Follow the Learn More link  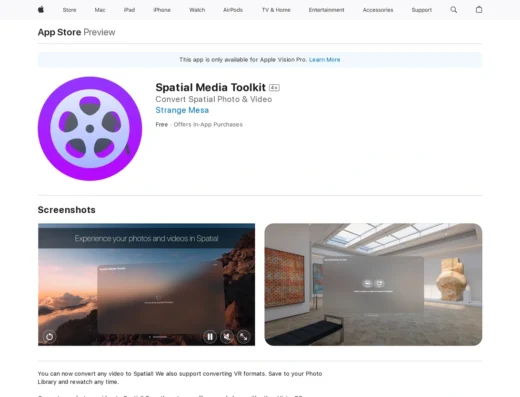point(324,60)
